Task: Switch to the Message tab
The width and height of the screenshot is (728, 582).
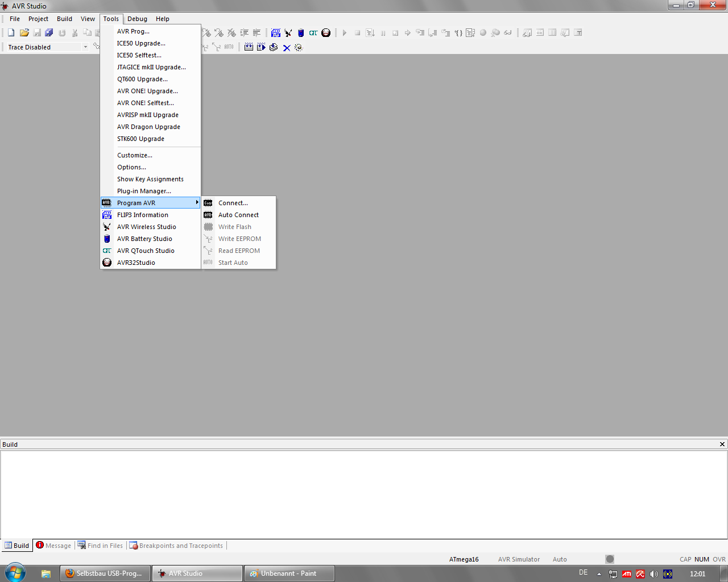Action: (x=53, y=546)
